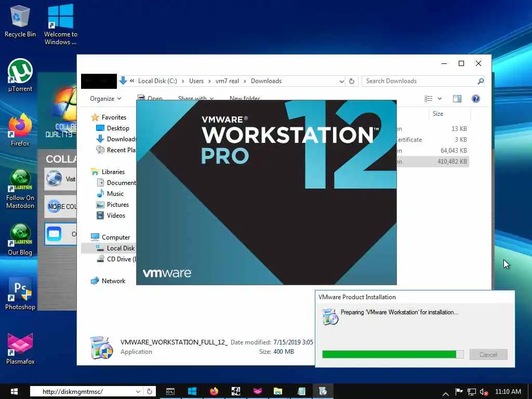Select CD Drive in navigation pane

point(116,259)
